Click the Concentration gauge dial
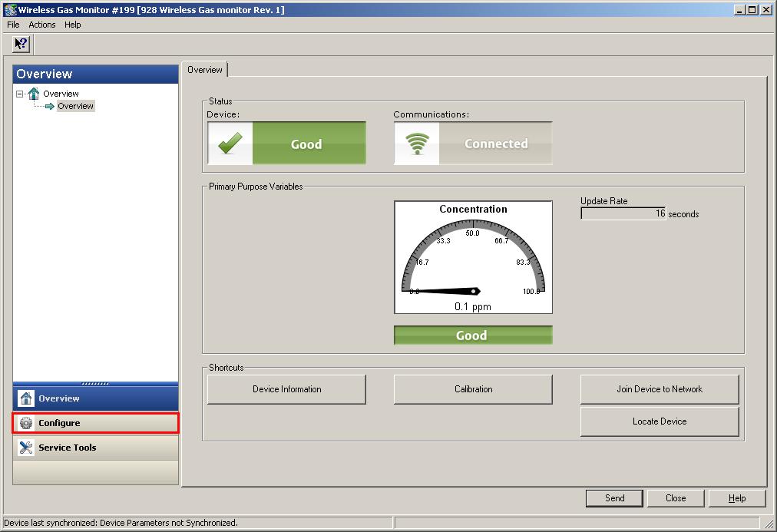Screen dimensions: 777x532 473,257
